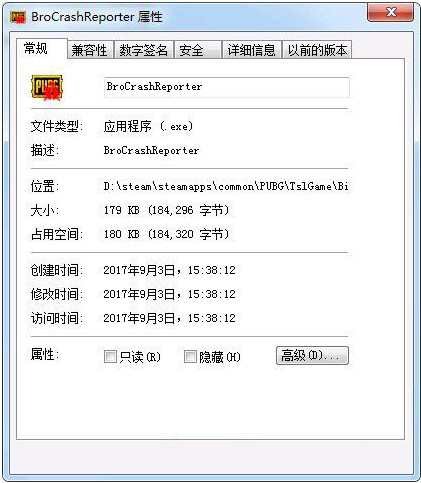Click the 修改时间 date value
Image resolution: width=421 pixels, height=483 pixels.
coord(169,294)
